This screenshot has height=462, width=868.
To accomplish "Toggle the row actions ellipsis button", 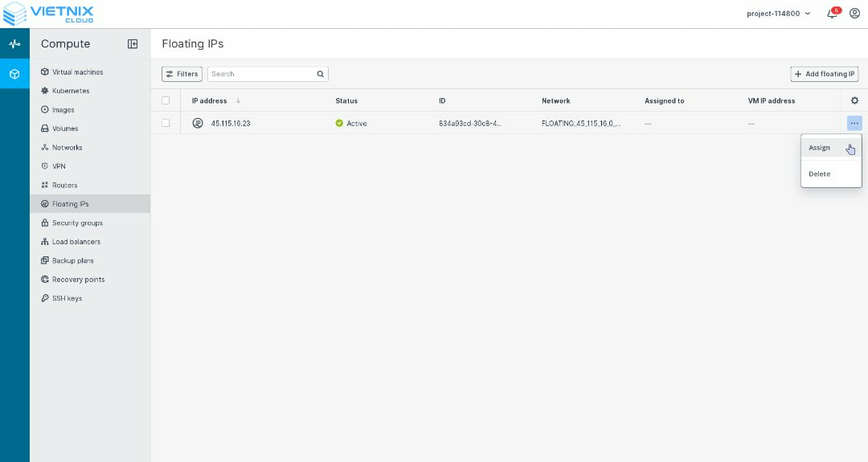I will coord(854,123).
